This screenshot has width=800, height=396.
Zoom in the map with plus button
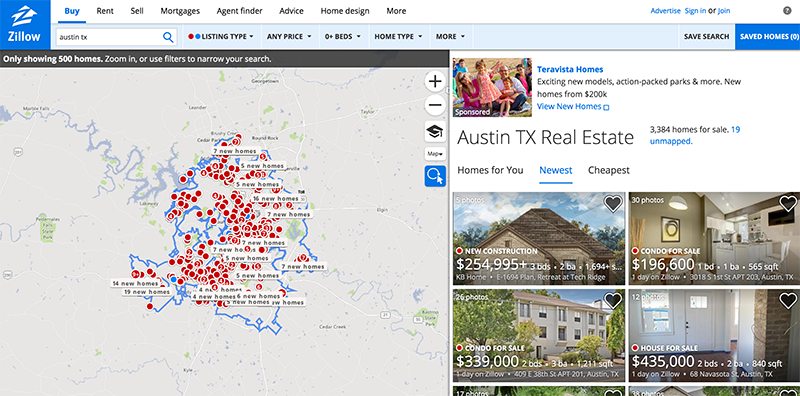tap(435, 81)
